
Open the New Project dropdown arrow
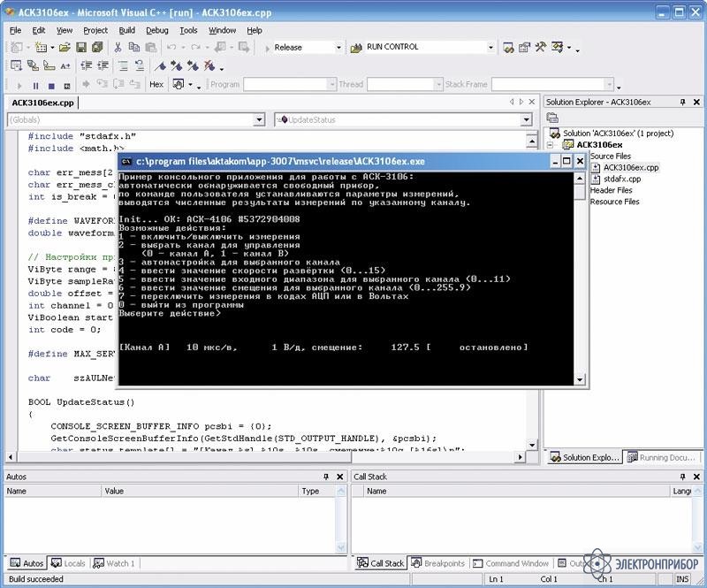tap(28, 47)
